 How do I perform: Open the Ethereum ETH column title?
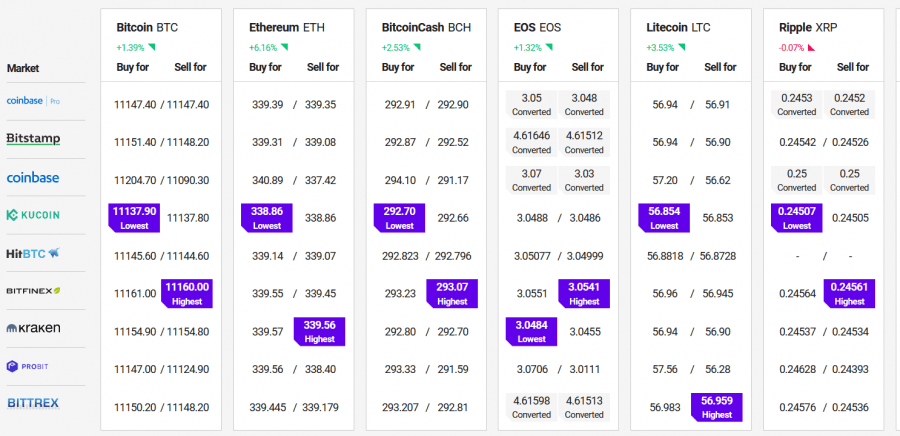pos(286,28)
